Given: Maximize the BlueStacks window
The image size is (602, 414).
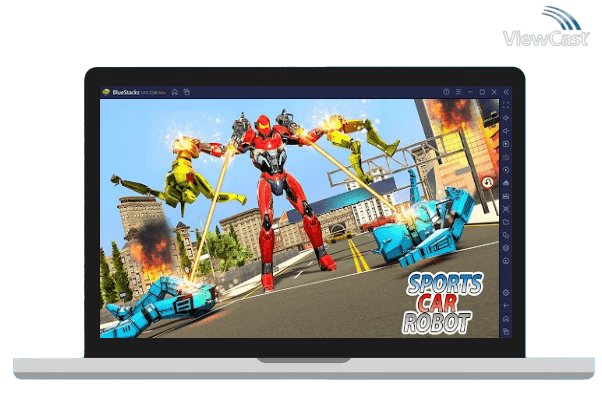Looking at the screenshot, I should [x=482, y=92].
